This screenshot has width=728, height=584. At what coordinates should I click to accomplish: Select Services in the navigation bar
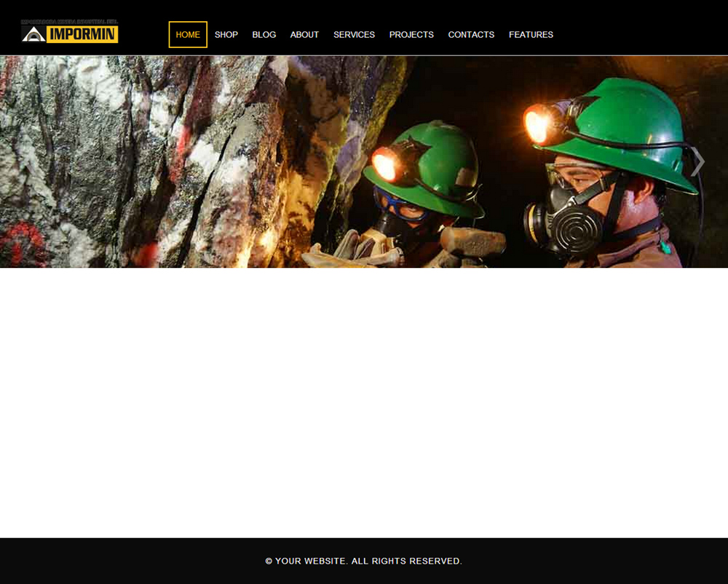(354, 35)
